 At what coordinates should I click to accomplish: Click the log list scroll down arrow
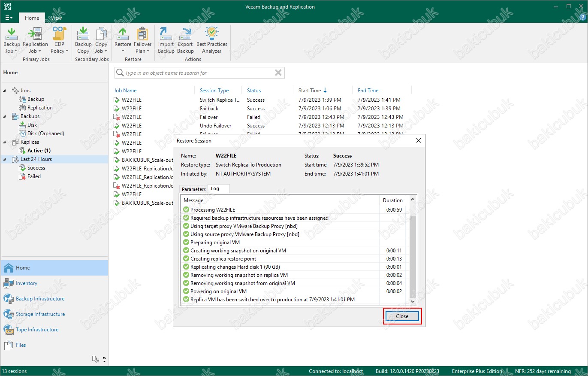413,302
